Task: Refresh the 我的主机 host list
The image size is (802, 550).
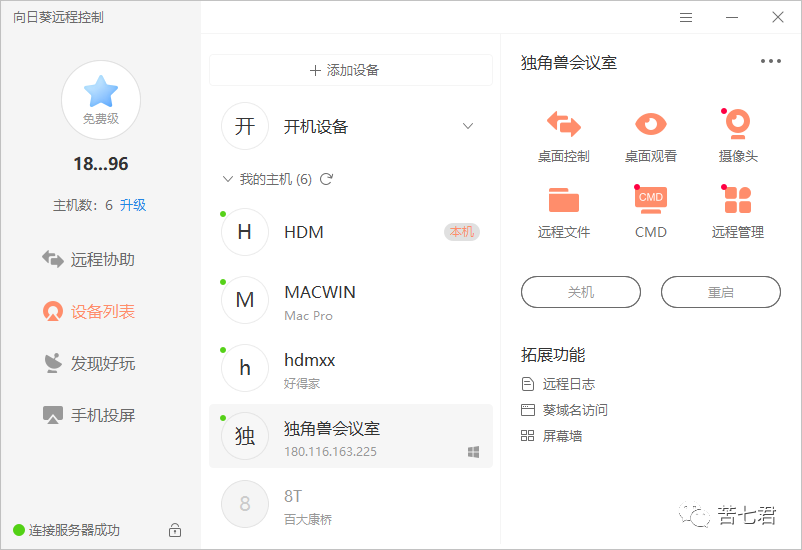Action: coord(326,179)
